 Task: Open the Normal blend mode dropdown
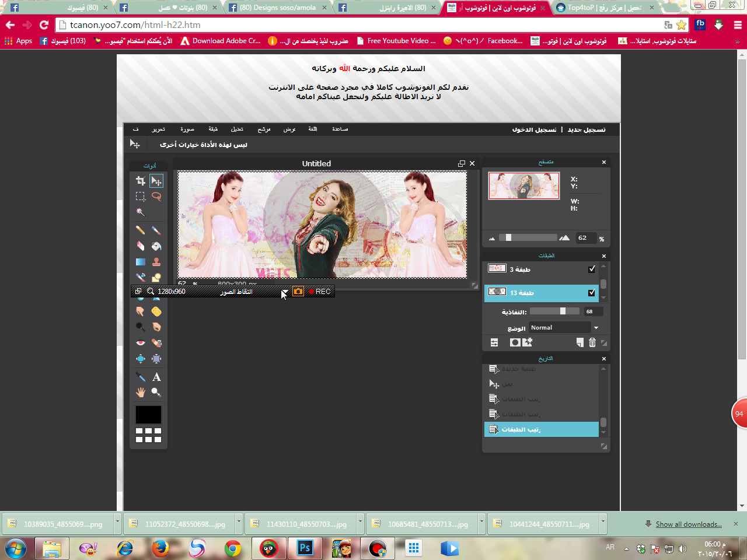[x=564, y=328]
